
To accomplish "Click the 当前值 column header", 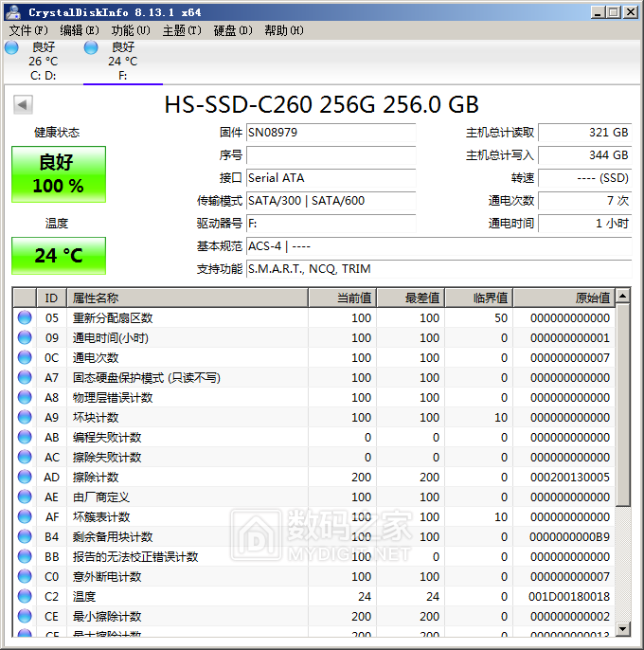I will click(x=342, y=298).
